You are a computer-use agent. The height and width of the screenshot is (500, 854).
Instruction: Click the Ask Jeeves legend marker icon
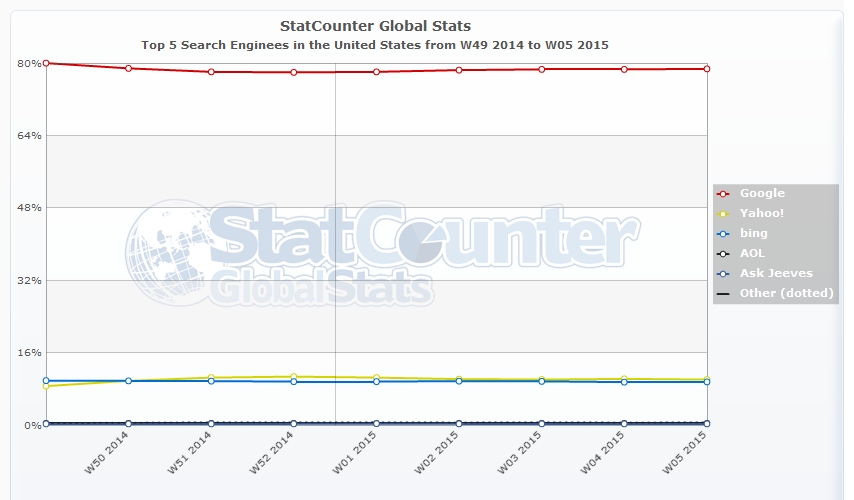pyautogui.click(x=723, y=273)
